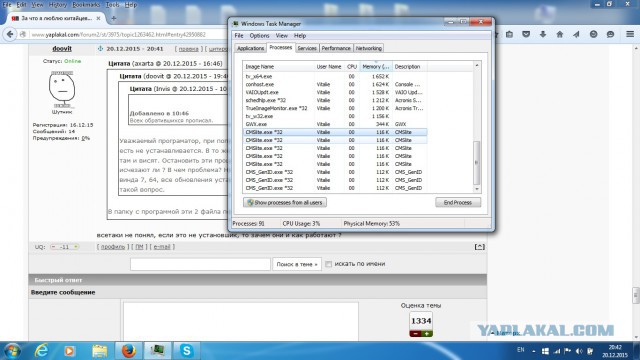Open the Windows Start orb
The height and width of the screenshot is (360, 640).
(x=12, y=351)
